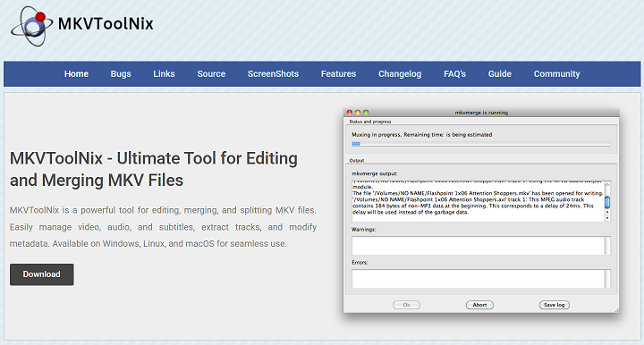Screen dimensions: 644x345
Task: Click the 'mkvmerge output:' label
Action: click(x=375, y=173)
